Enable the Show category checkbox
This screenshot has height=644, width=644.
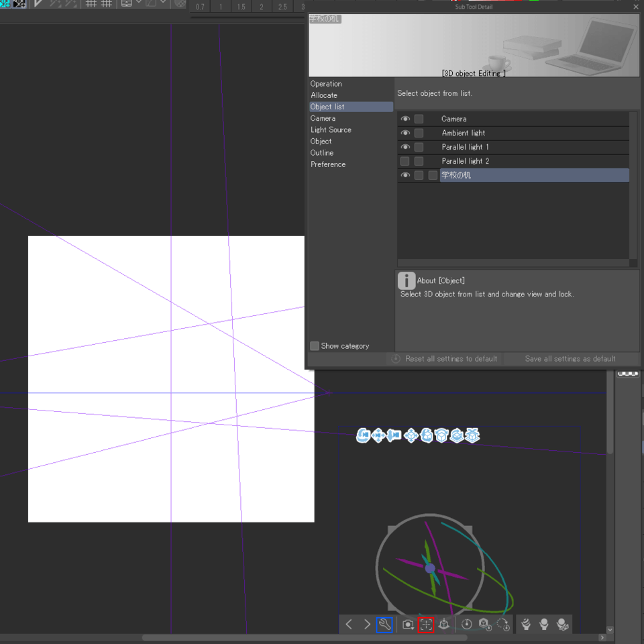[315, 346]
